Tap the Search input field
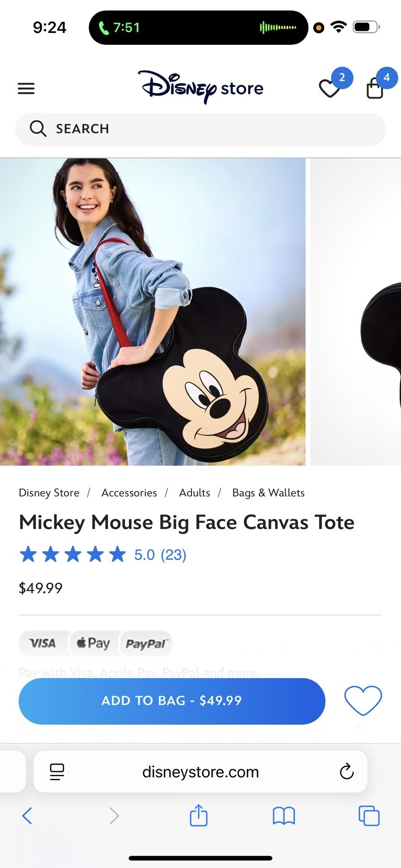This screenshot has width=401, height=868. click(200, 129)
